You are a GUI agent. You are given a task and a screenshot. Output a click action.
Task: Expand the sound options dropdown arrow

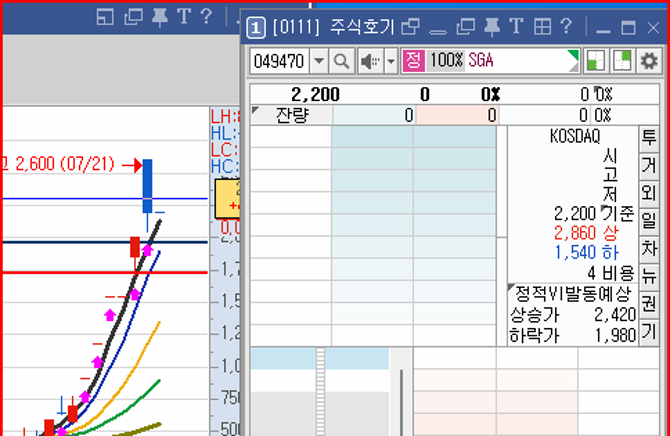click(389, 61)
